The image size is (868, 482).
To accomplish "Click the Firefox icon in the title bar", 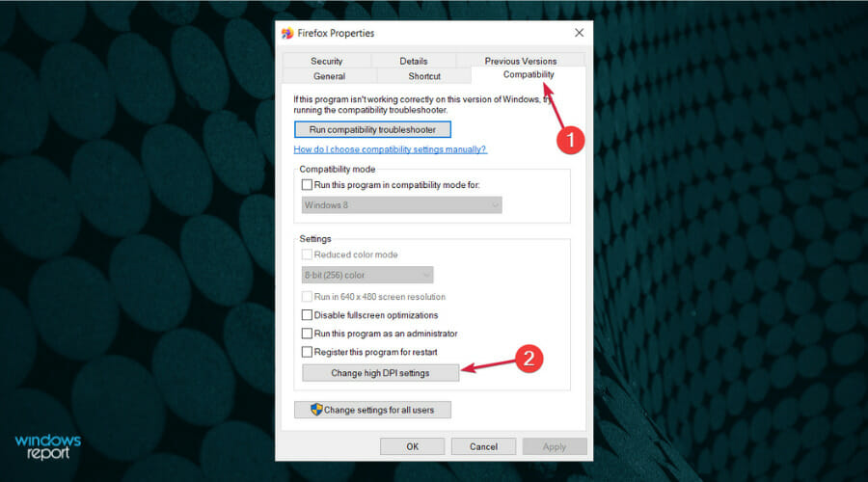I will (286, 33).
